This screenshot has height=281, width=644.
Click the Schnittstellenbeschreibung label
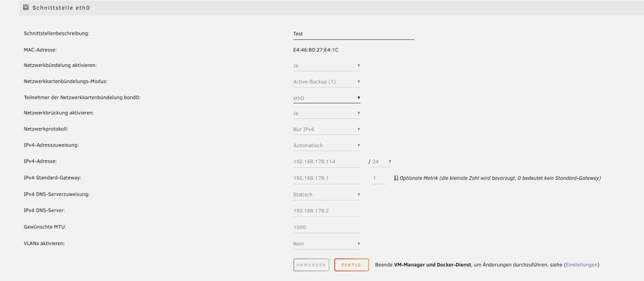(x=57, y=33)
